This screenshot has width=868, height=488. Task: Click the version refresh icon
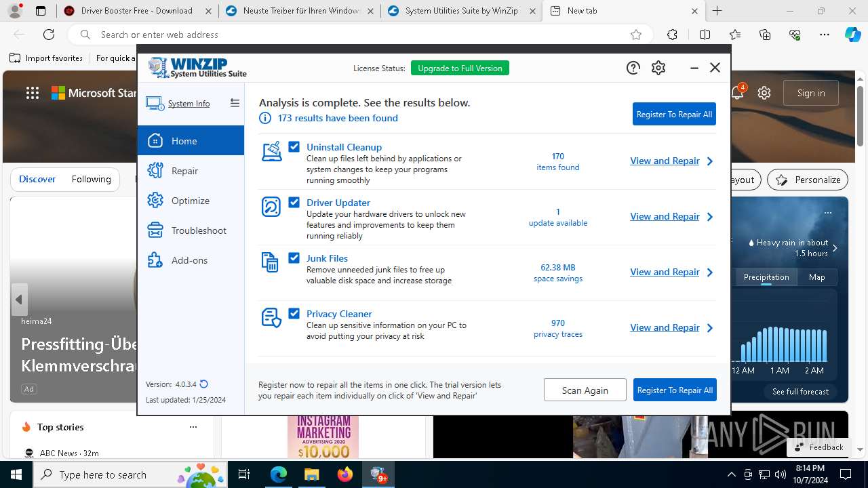point(204,384)
